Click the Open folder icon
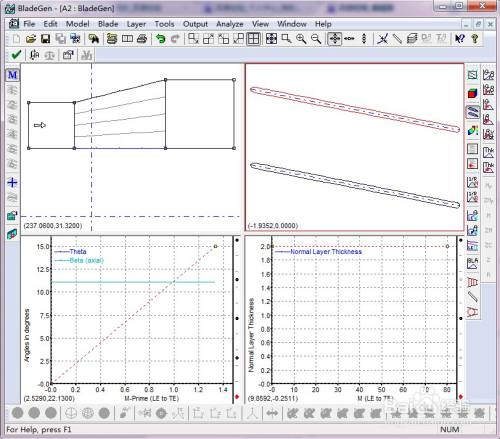The image size is (500, 439). pos(31,39)
